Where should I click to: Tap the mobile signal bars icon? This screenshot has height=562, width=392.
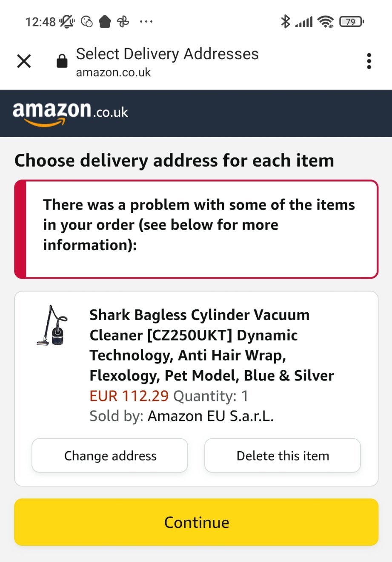click(x=304, y=21)
